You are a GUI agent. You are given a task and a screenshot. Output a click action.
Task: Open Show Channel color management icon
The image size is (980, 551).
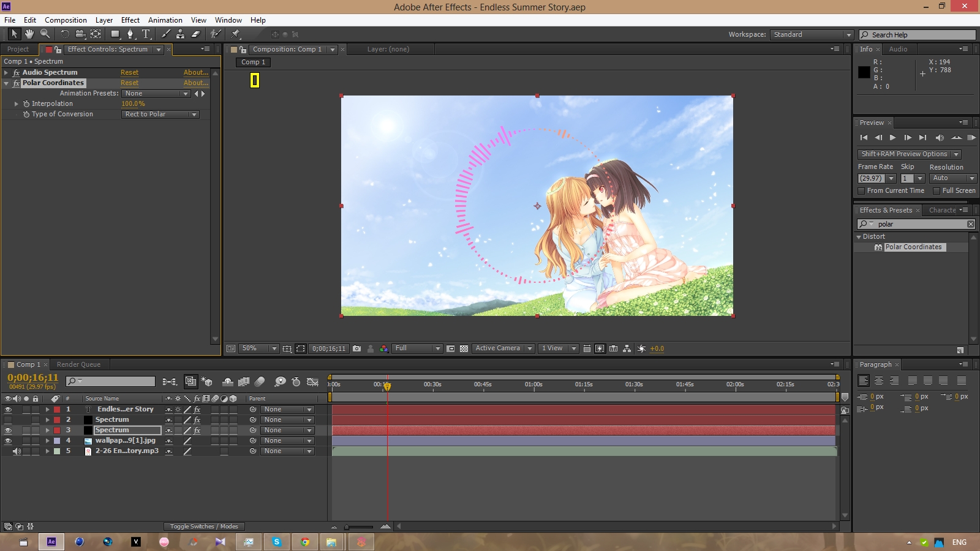(x=384, y=348)
